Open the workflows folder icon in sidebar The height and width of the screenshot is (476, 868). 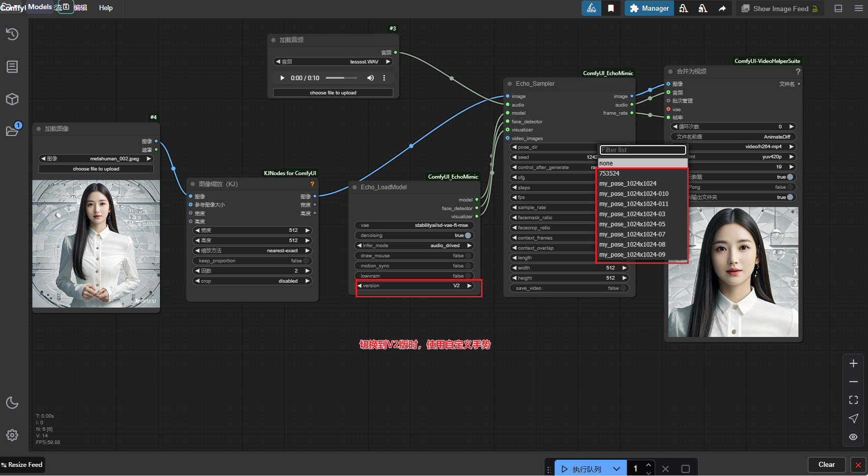pyautogui.click(x=12, y=131)
